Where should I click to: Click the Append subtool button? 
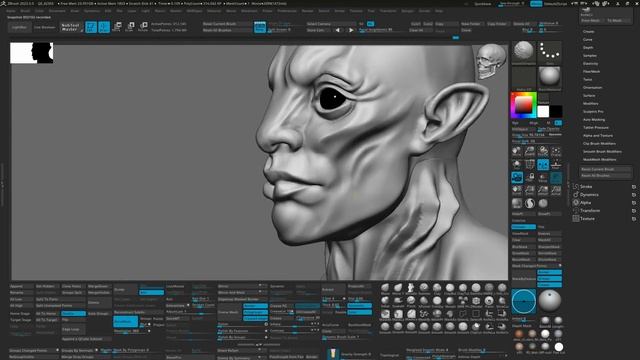21,286
